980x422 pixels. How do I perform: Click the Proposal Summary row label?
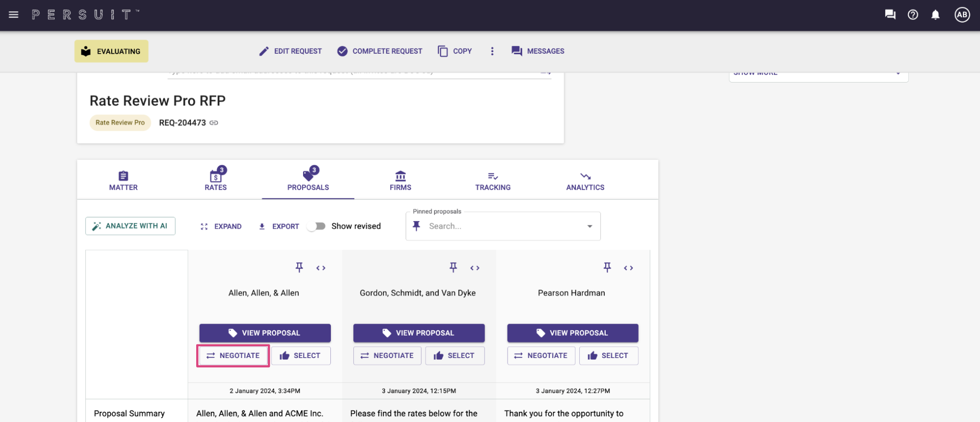(129, 414)
